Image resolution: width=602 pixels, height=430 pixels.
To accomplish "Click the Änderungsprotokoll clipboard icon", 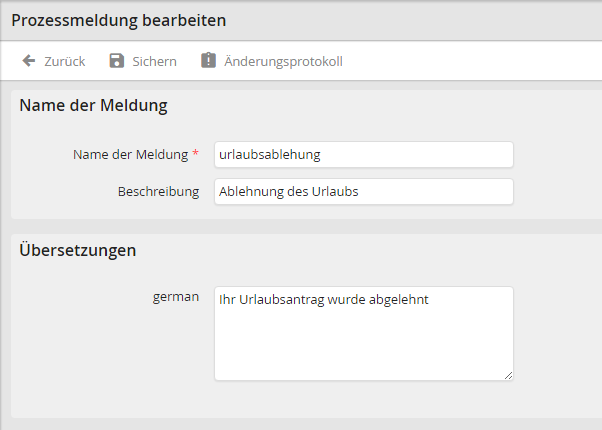I will (x=208, y=61).
